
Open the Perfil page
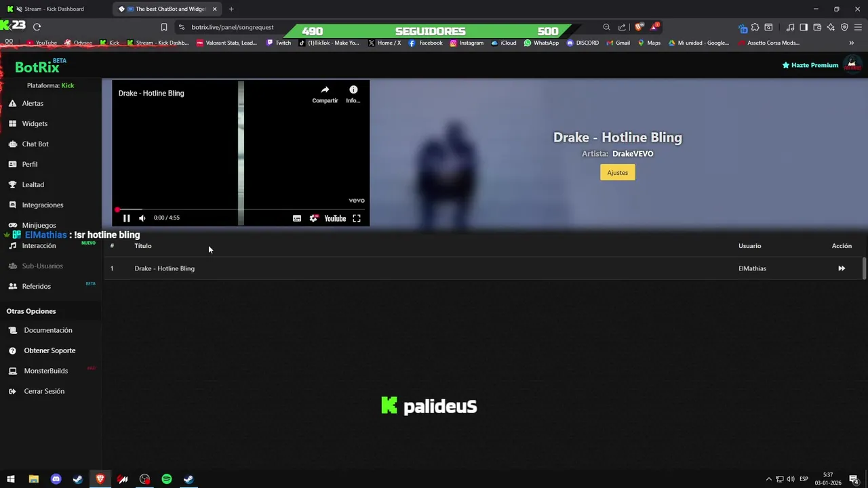click(30, 164)
